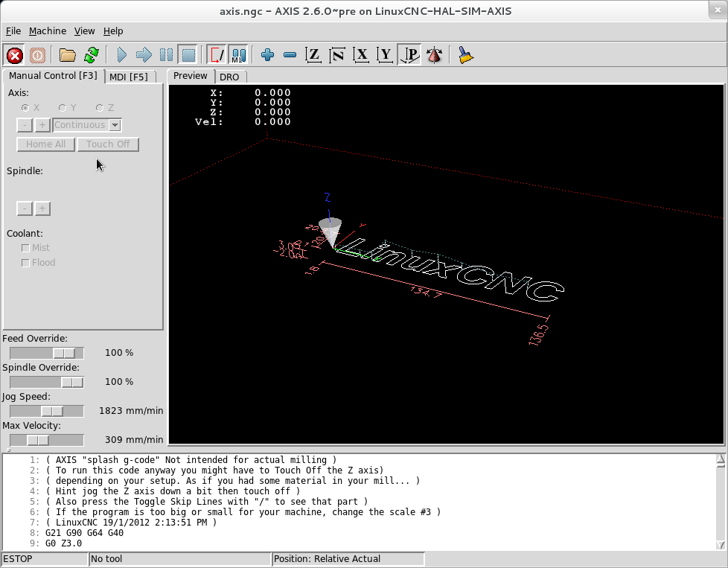This screenshot has width=728, height=568.
Task: Open the Help menu
Action: tap(113, 31)
